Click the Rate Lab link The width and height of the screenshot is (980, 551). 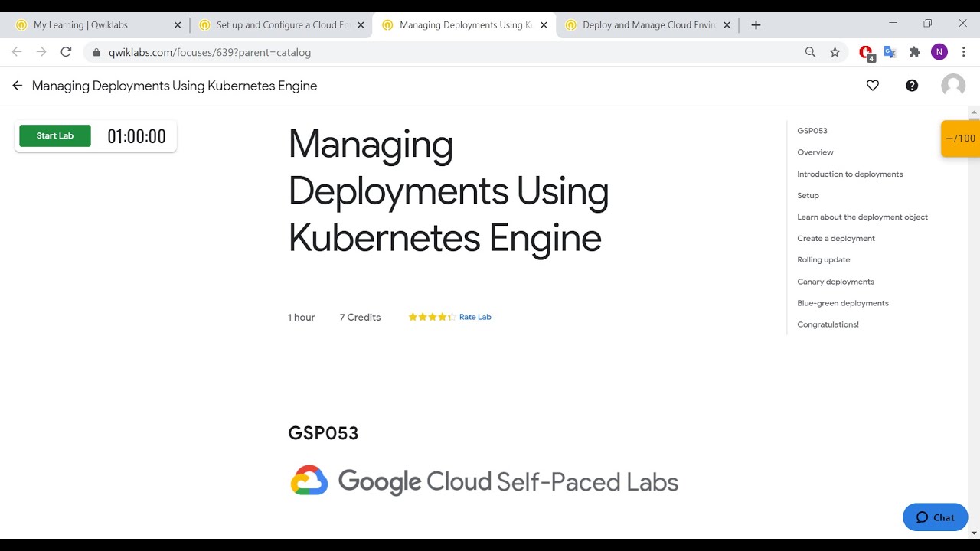point(475,317)
